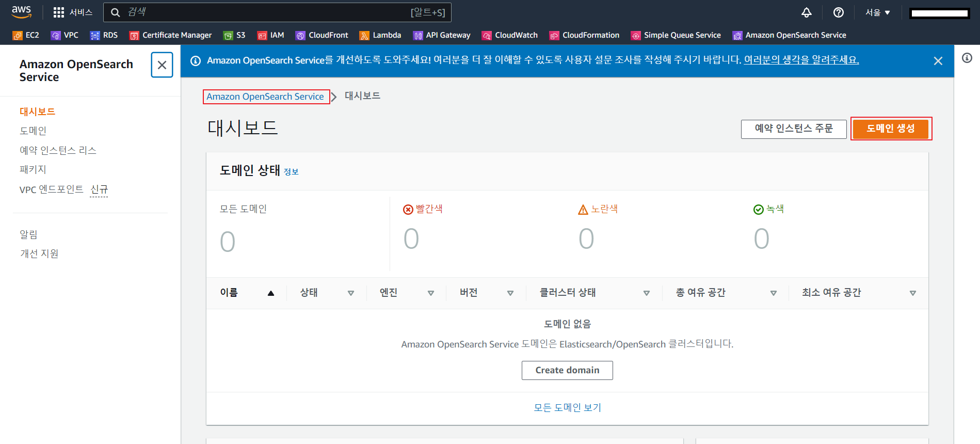The width and height of the screenshot is (980, 444).
Task: Select 알림 in side navigation
Action: tap(29, 234)
